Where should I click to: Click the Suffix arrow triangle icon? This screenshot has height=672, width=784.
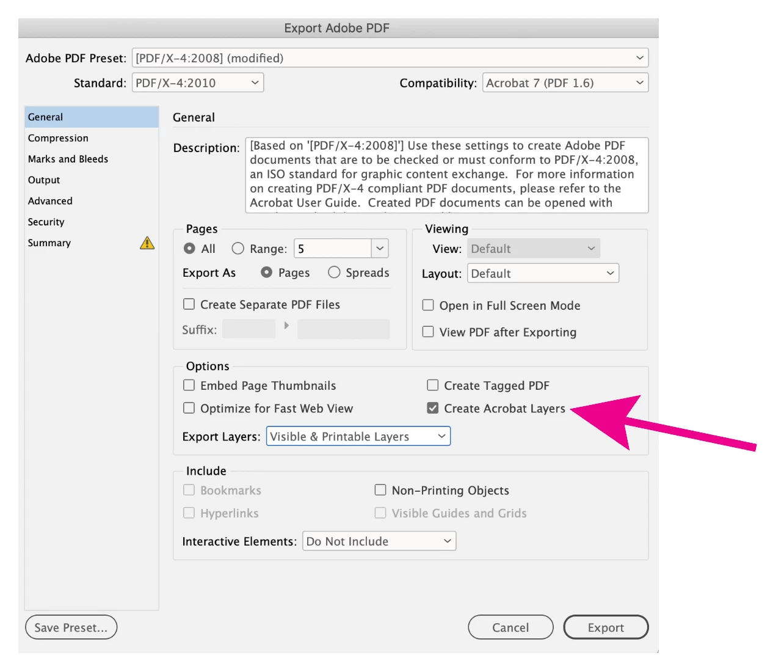[x=286, y=326]
